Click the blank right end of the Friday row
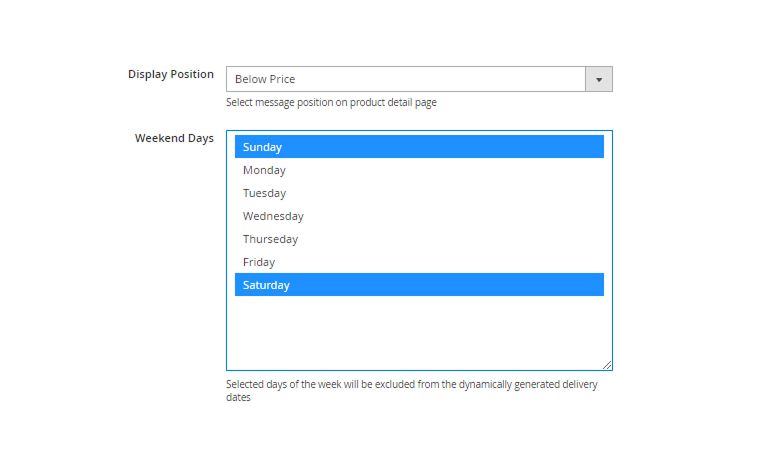The width and height of the screenshot is (782, 473). pos(560,262)
